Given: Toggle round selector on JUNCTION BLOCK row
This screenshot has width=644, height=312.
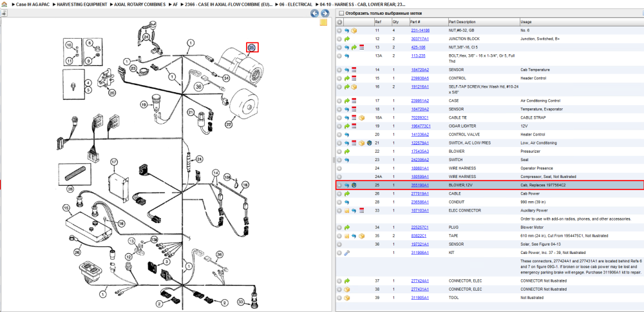Looking at the screenshot, I should 339,39.
